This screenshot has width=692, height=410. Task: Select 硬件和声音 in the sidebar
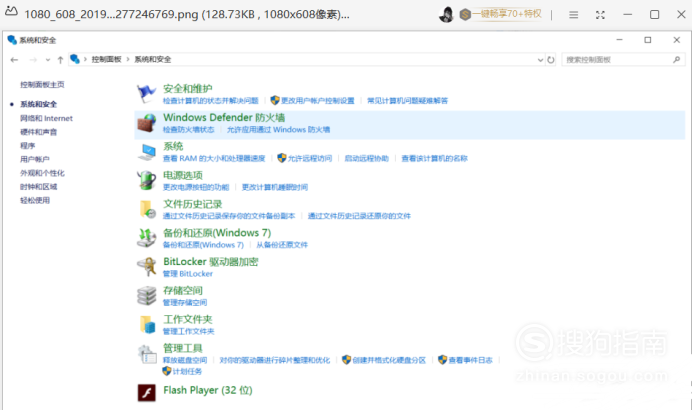click(38, 132)
